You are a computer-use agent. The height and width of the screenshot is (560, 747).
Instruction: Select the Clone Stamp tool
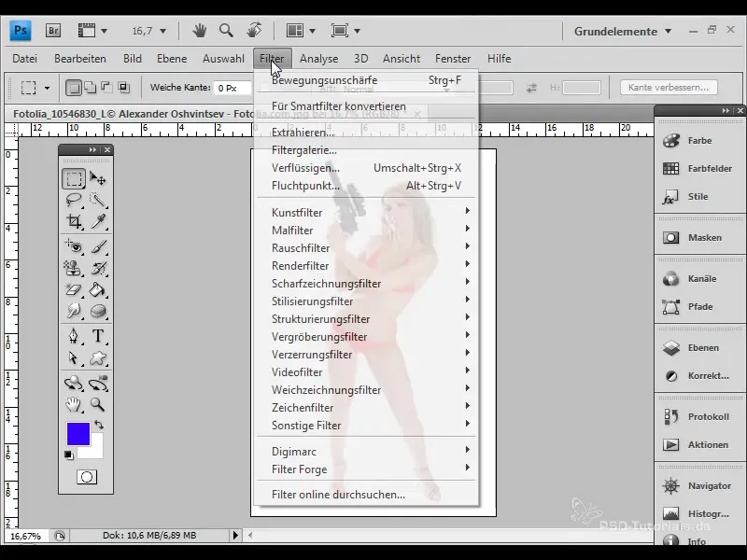74,268
